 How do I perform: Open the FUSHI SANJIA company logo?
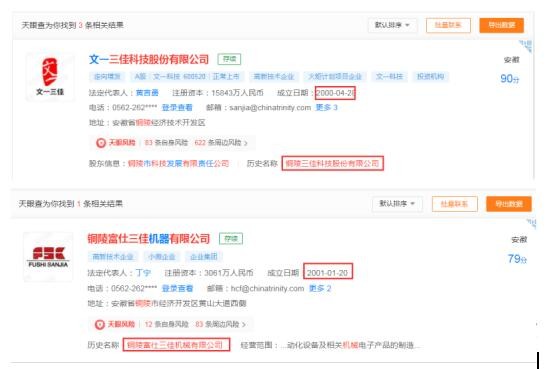point(48,257)
